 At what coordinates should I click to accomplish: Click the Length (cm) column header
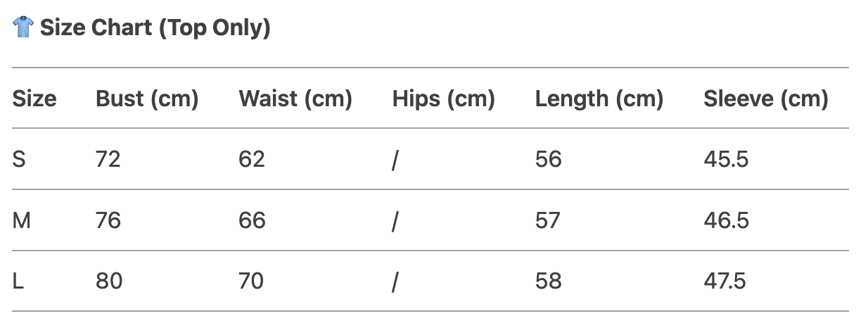pos(599,99)
